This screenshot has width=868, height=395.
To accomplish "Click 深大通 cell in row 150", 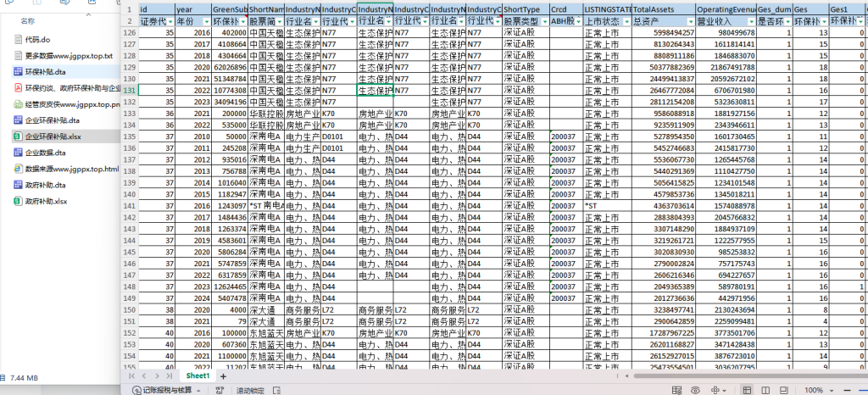I will click(266, 309).
